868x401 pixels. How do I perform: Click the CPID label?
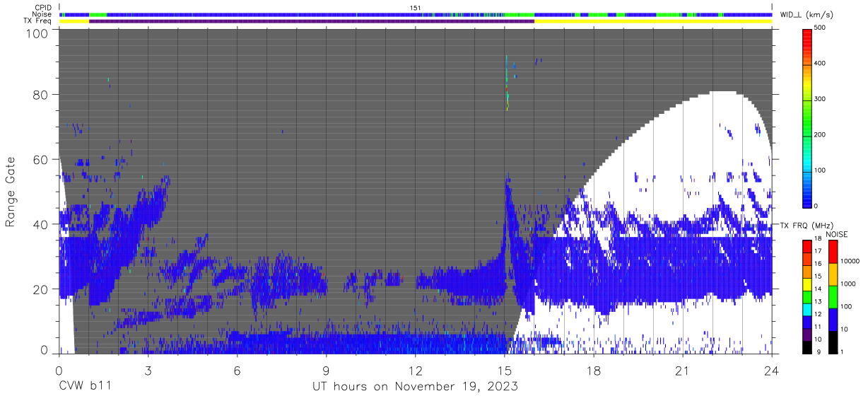click(43, 8)
